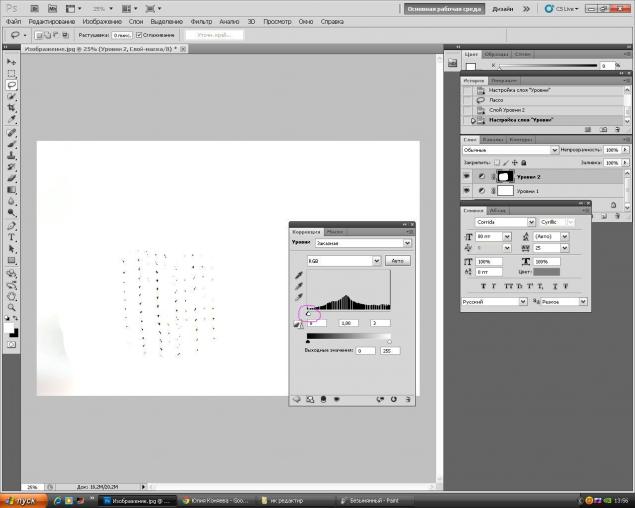This screenshot has width=635, height=508.
Task: Toggle view previous state icon in Adjustments
Action: (380, 399)
